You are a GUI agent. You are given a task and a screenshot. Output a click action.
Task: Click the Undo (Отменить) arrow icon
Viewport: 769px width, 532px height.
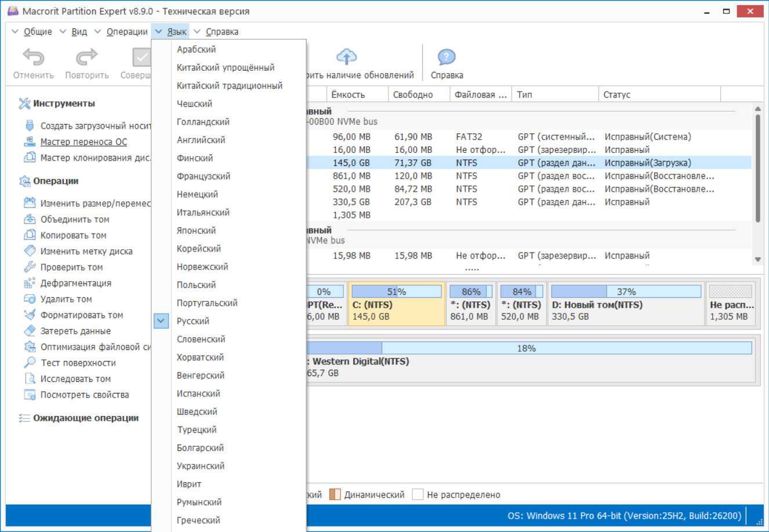coord(33,57)
